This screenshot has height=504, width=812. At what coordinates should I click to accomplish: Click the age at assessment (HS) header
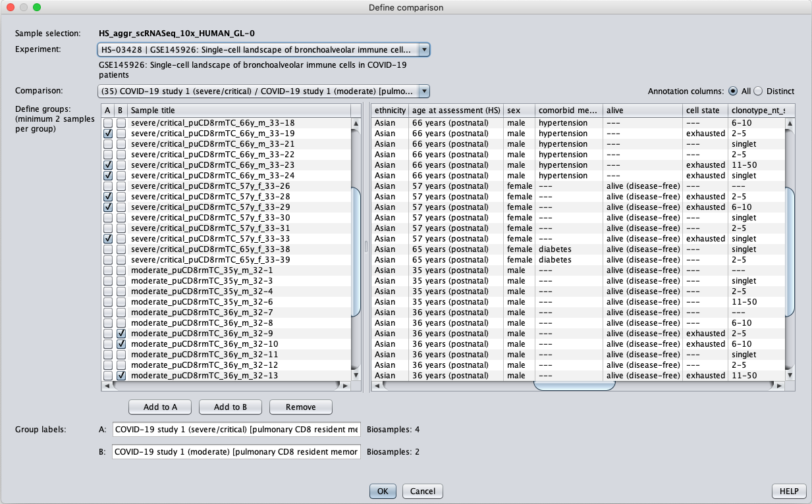[456, 111]
